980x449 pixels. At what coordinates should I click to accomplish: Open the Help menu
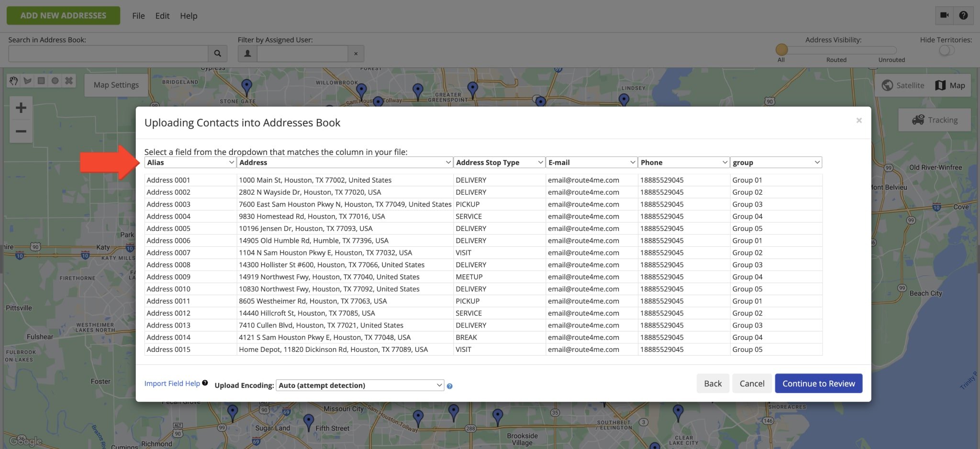[189, 16]
